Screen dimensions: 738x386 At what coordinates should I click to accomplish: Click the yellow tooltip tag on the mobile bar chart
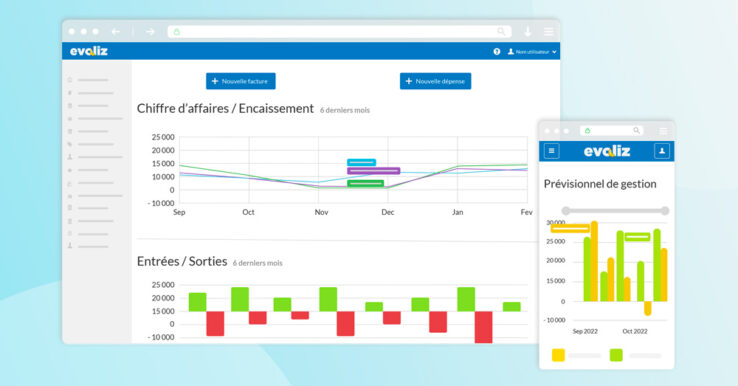coord(570,229)
